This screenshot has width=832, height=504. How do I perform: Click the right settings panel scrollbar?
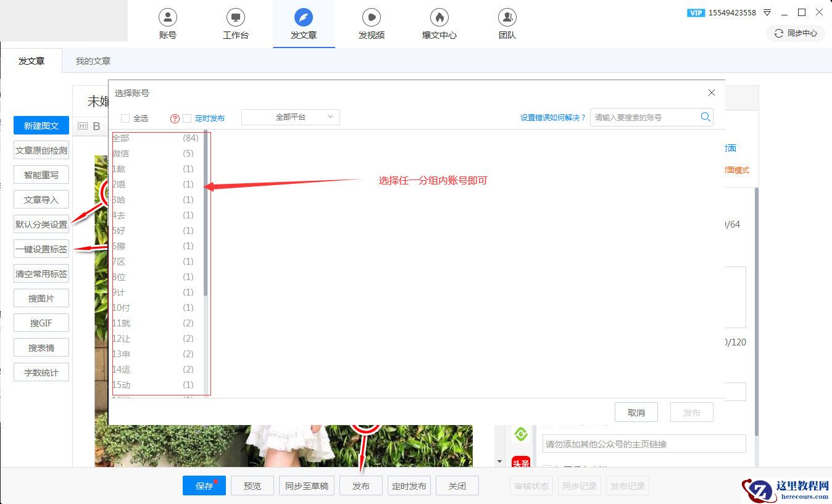pos(756,312)
